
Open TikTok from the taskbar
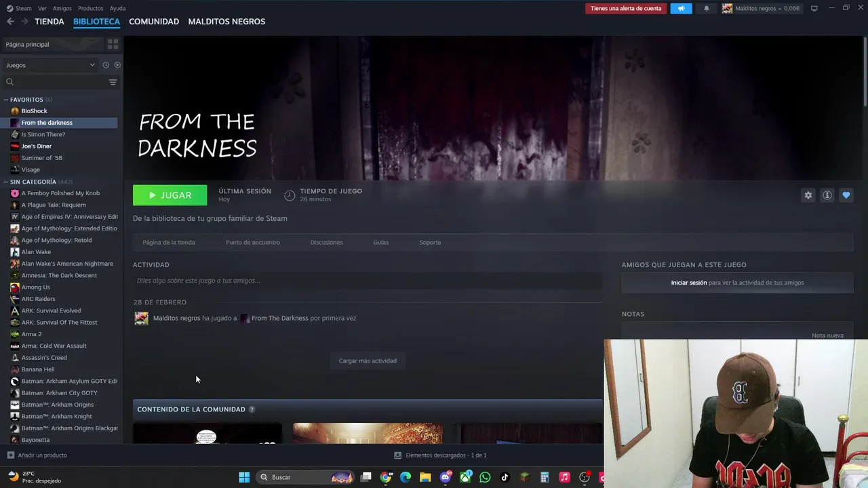point(505,477)
